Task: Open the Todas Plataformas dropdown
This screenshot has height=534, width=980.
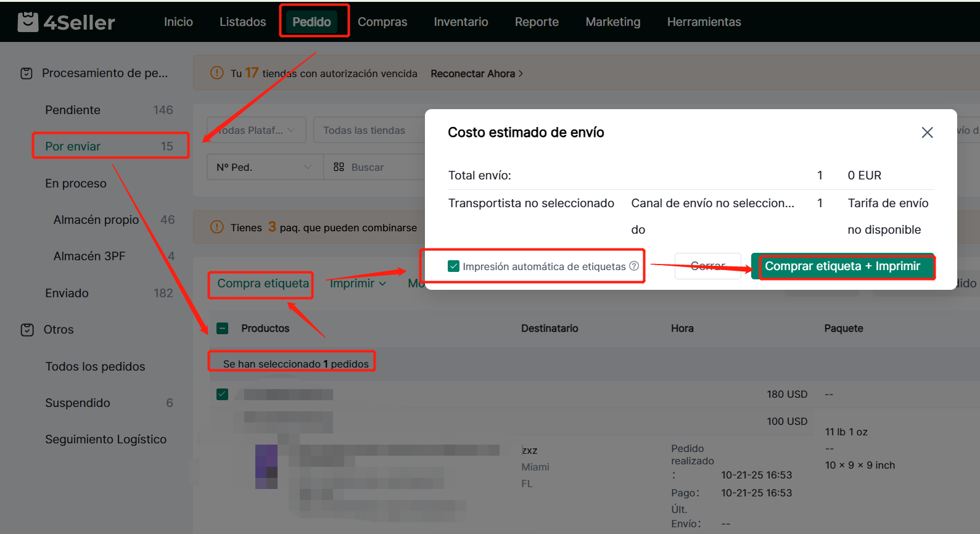Action: coord(256,130)
